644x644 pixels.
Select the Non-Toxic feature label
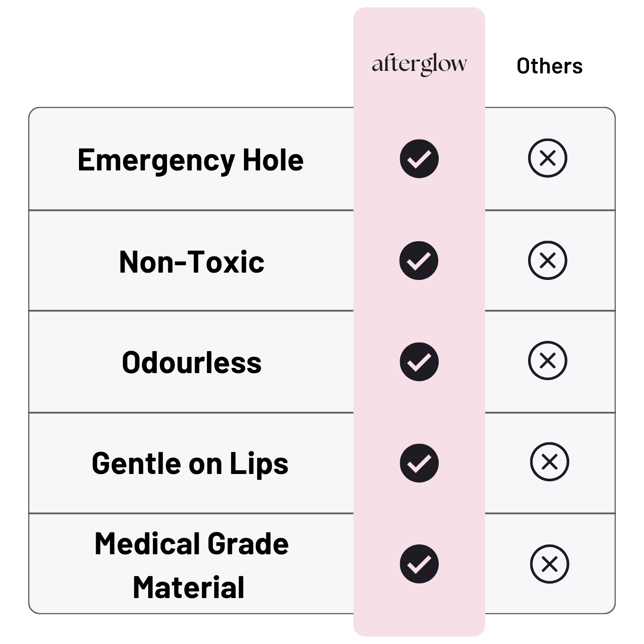coord(191,262)
